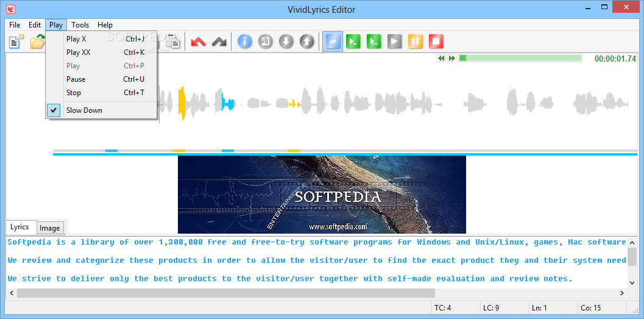Click the red Undo arrow
The height and width of the screenshot is (319, 644).
coord(199,41)
